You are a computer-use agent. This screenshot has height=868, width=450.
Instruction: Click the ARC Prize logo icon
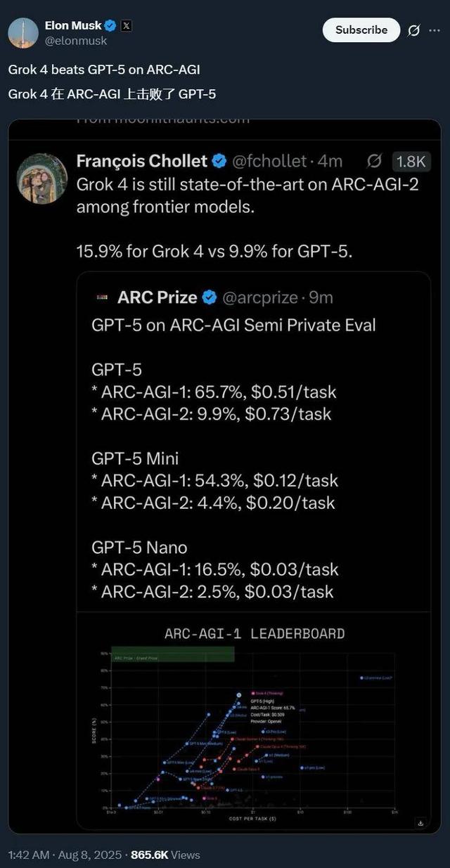coord(103,297)
